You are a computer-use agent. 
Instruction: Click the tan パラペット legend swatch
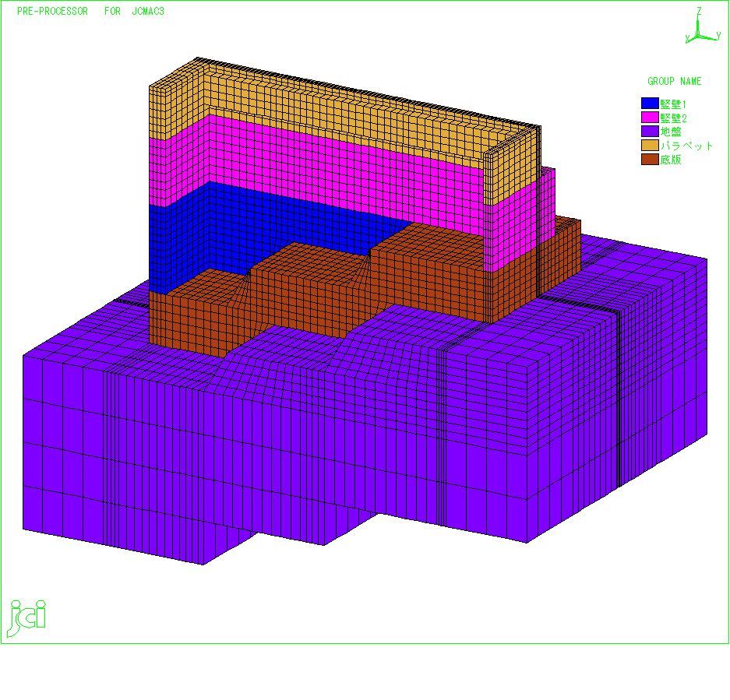pos(650,145)
